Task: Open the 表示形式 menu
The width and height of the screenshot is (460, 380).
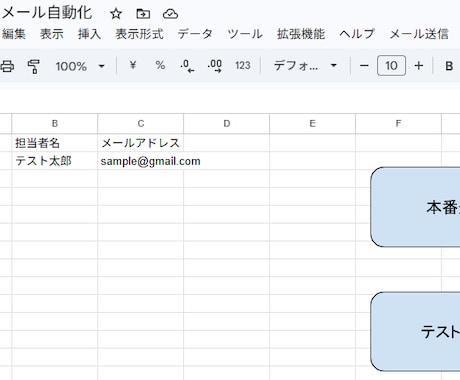Action: (139, 34)
